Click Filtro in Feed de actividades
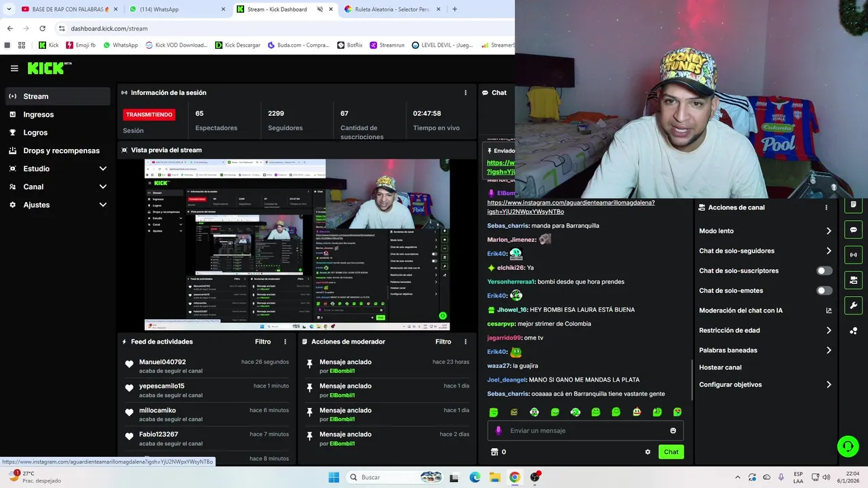 (262, 342)
